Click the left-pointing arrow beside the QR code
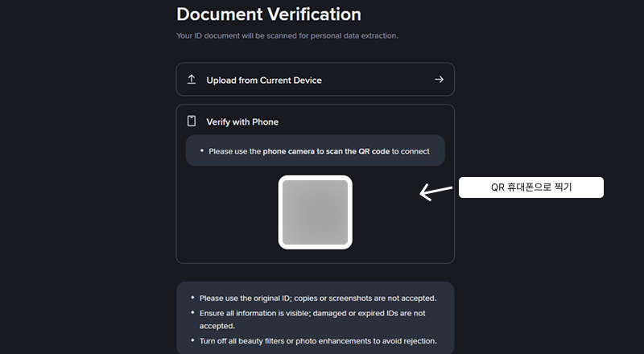 tap(436, 191)
